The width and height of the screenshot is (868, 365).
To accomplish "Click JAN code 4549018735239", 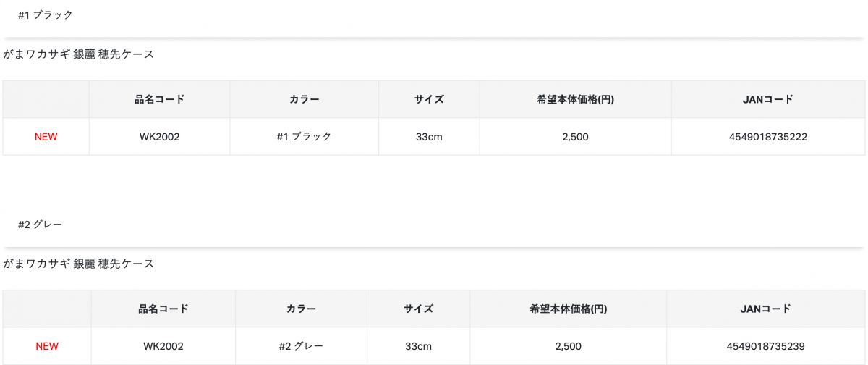I will coord(765,346).
